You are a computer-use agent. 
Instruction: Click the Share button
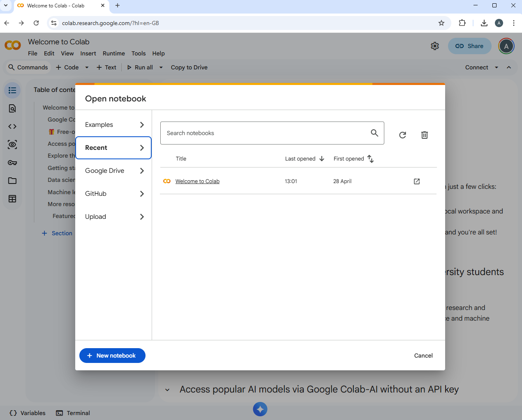point(469,46)
